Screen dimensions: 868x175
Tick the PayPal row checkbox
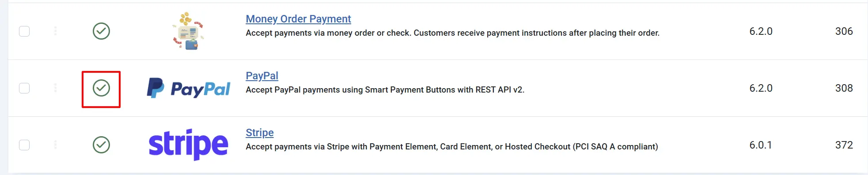point(24,88)
